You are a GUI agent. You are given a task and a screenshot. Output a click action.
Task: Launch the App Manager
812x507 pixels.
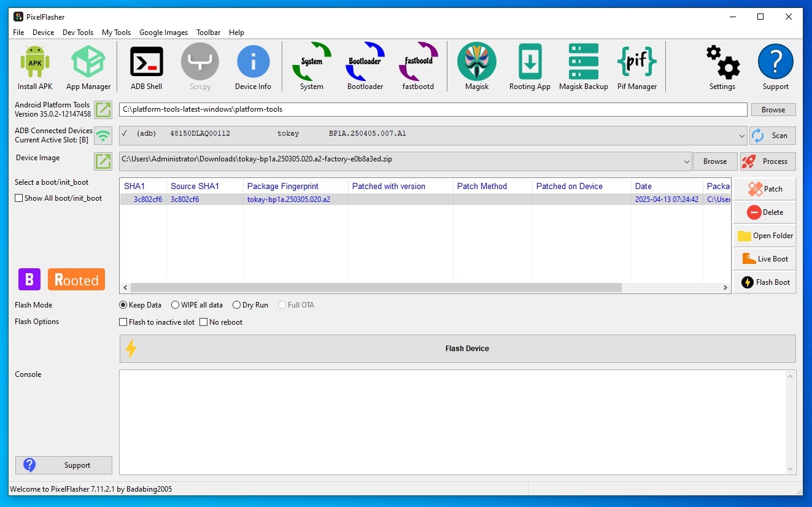[88, 68]
